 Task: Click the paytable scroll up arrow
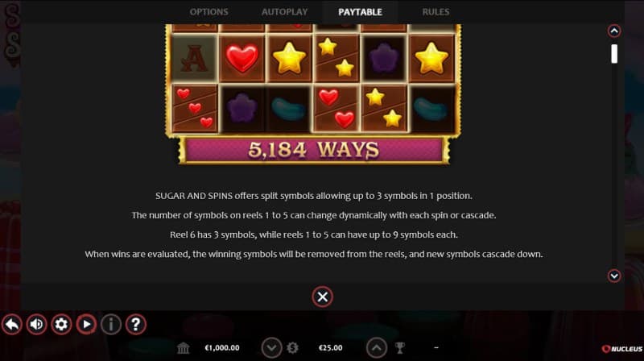[x=614, y=31]
